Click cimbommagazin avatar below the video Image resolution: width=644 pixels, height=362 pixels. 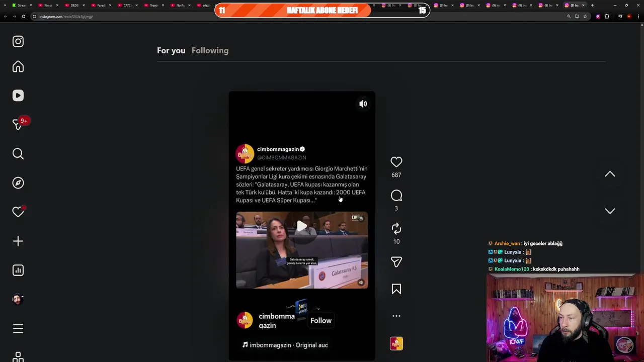[245, 320]
